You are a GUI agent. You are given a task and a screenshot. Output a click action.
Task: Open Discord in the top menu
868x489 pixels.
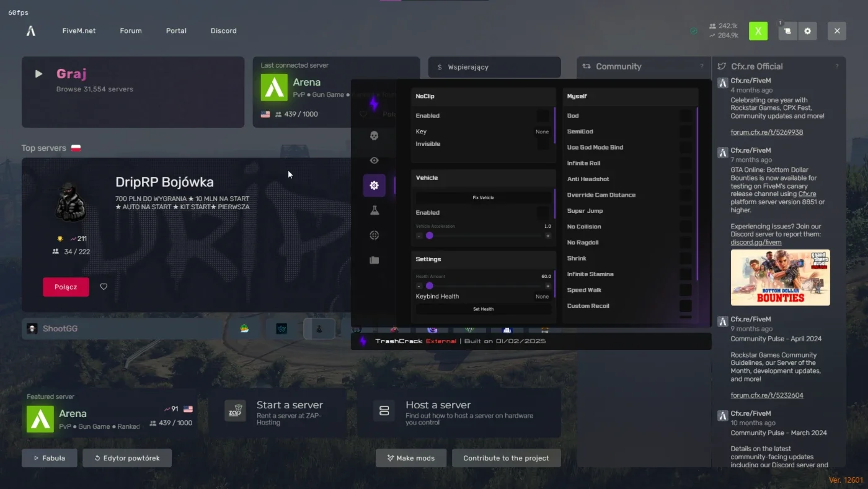[223, 30]
